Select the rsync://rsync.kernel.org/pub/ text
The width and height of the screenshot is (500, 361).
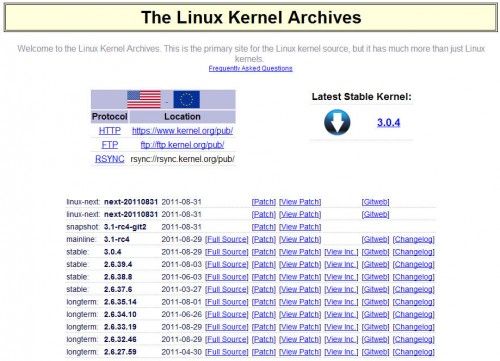pyautogui.click(x=182, y=159)
